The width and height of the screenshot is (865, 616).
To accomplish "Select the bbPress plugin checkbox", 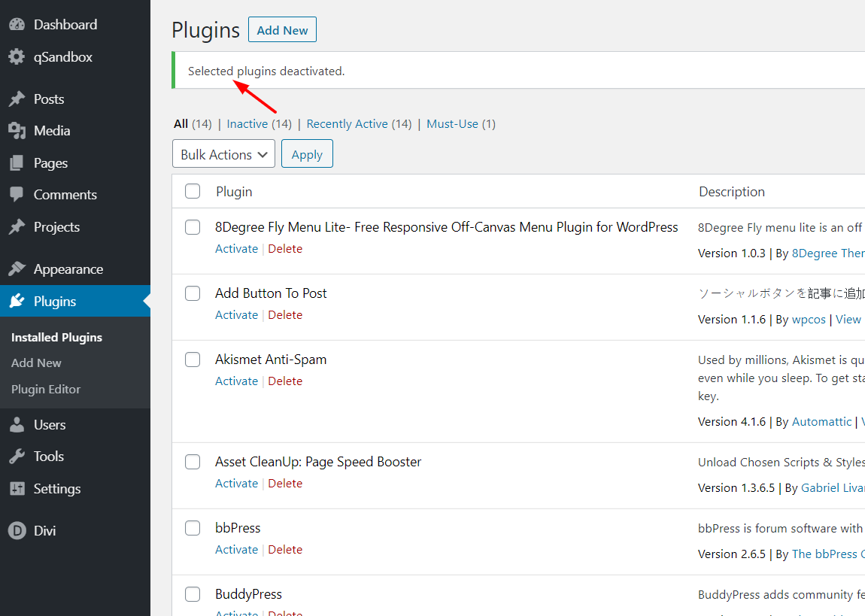I will click(193, 528).
